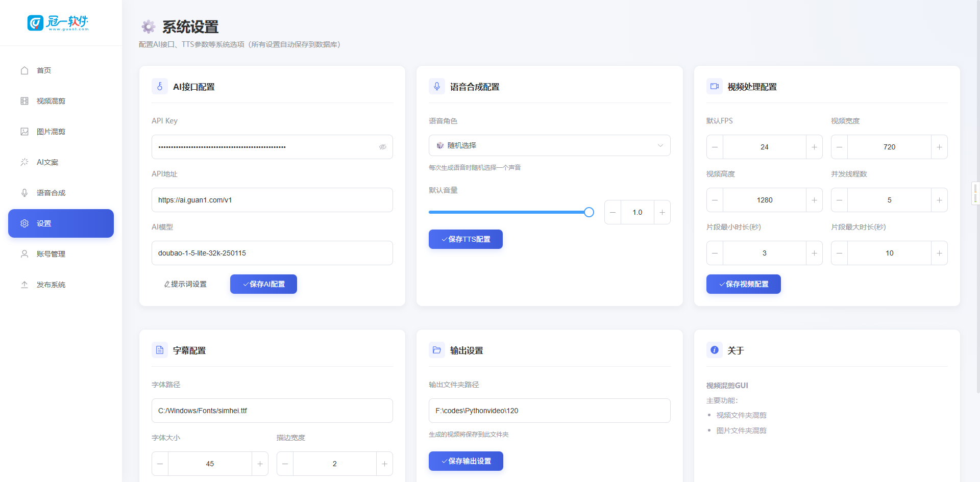Click the AI文案 sparkle icon

click(24, 162)
